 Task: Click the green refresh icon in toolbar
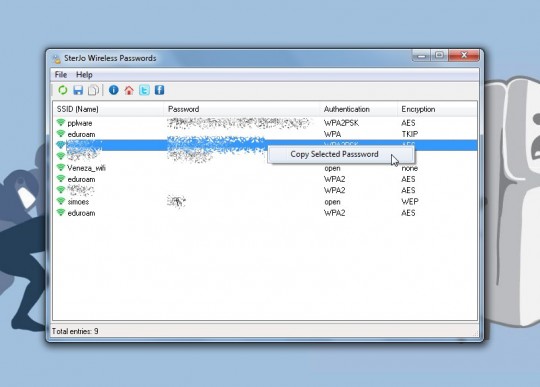[x=63, y=90]
